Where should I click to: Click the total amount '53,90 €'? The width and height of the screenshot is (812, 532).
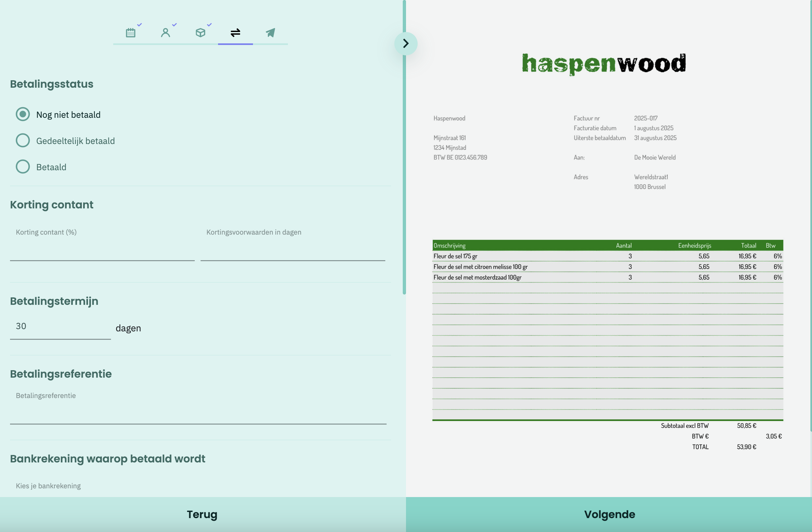[747, 447]
